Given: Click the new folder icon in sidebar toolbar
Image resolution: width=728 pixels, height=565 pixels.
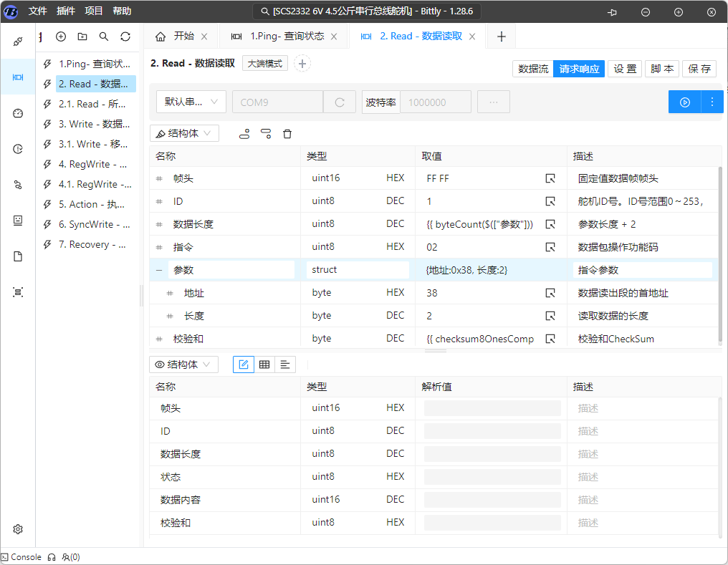Looking at the screenshot, I should pos(82,37).
